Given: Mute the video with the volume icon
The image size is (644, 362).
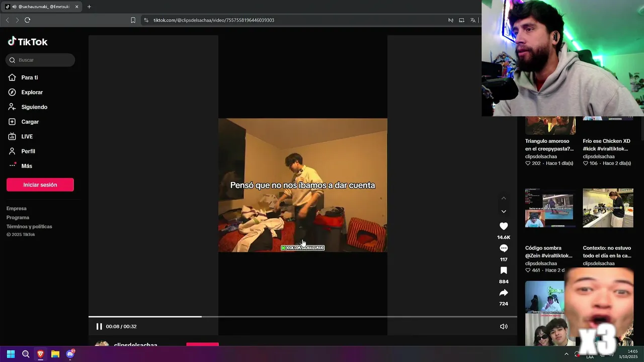Looking at the screenshot, I should coord(504,326).
